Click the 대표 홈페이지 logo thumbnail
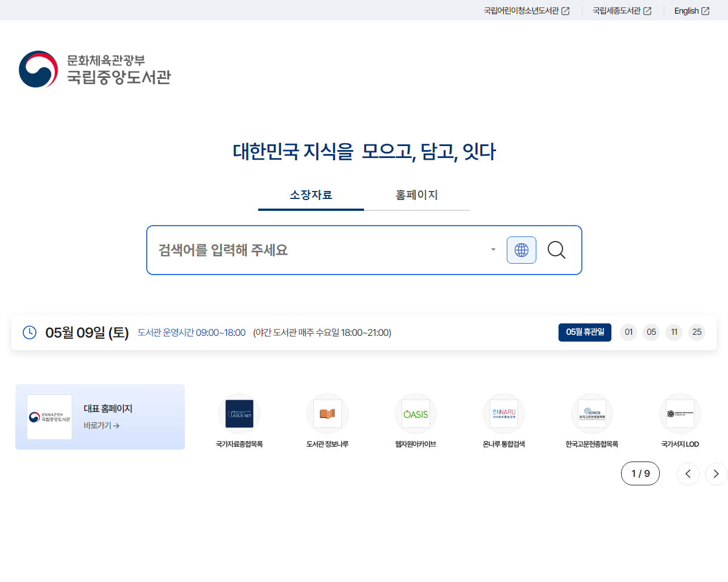The image size is (728, 582). click(x=49, y=417)
